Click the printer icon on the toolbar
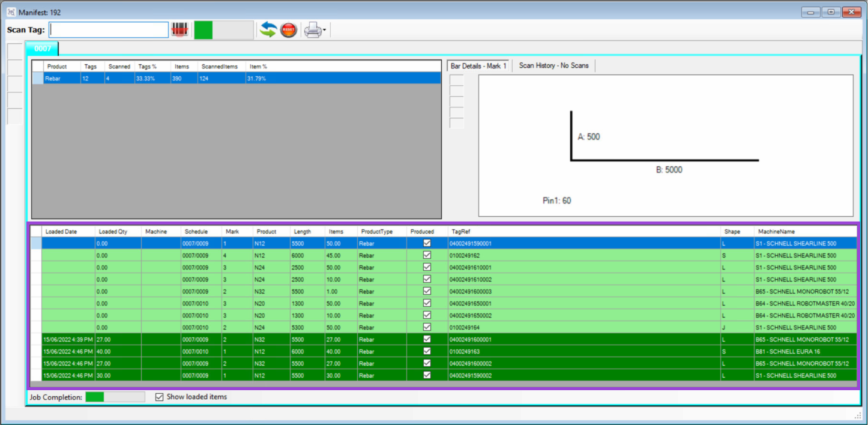The image size is (868, 425). [x=314, y=29]
